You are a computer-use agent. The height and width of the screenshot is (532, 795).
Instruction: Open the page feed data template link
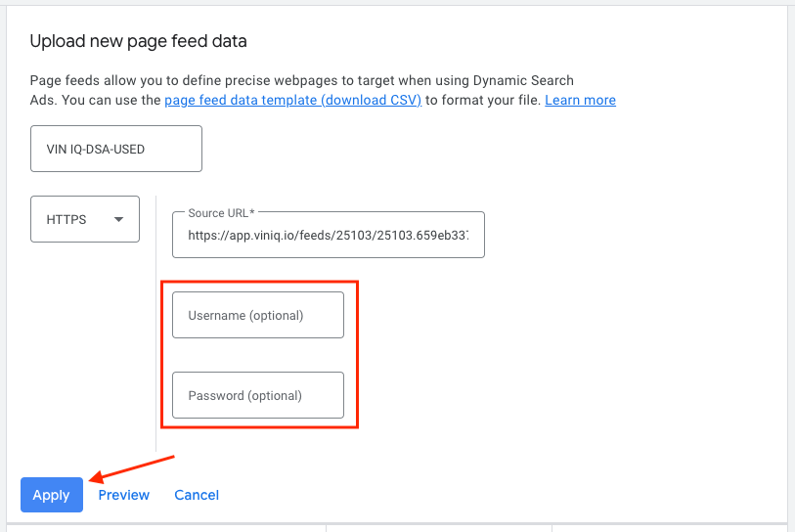[292, 100]
